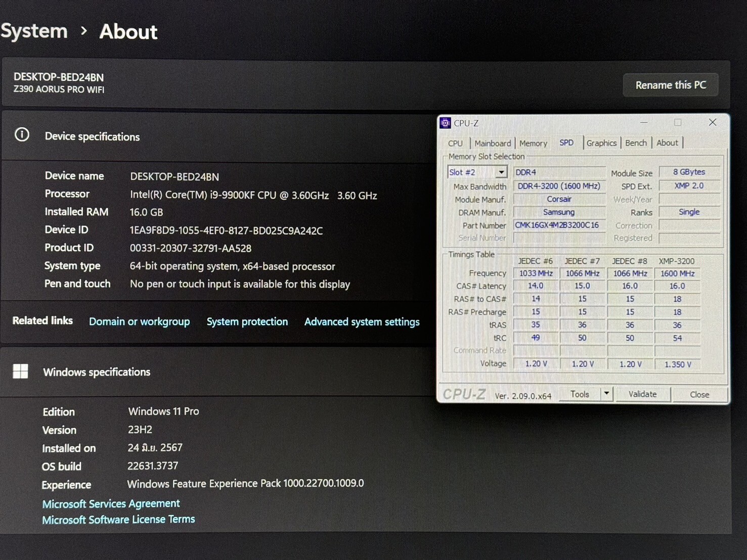The height and width of the screenshot is (560, 747).
Task: Open Microsoft Software License Terms link
Action: point(118,520)
